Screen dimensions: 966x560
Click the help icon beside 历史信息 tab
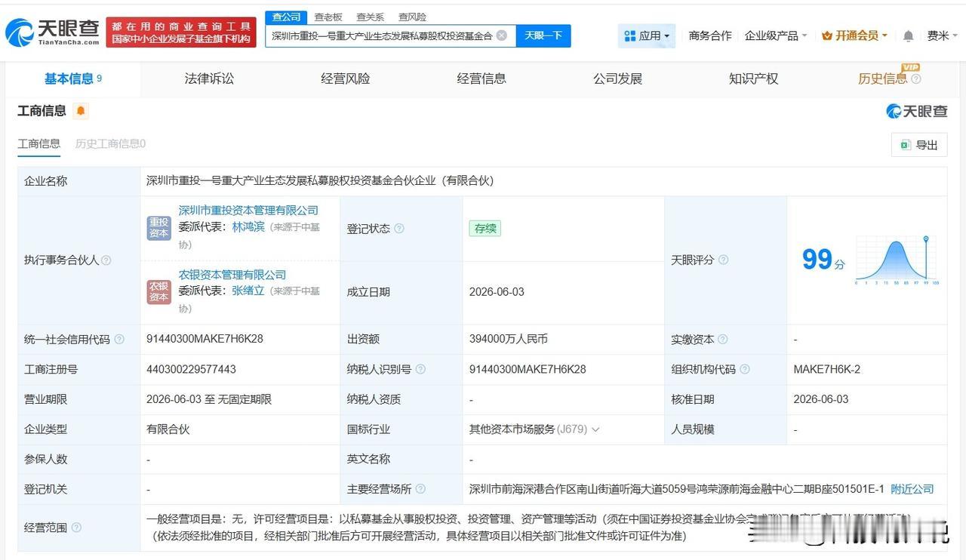[916, 79]
